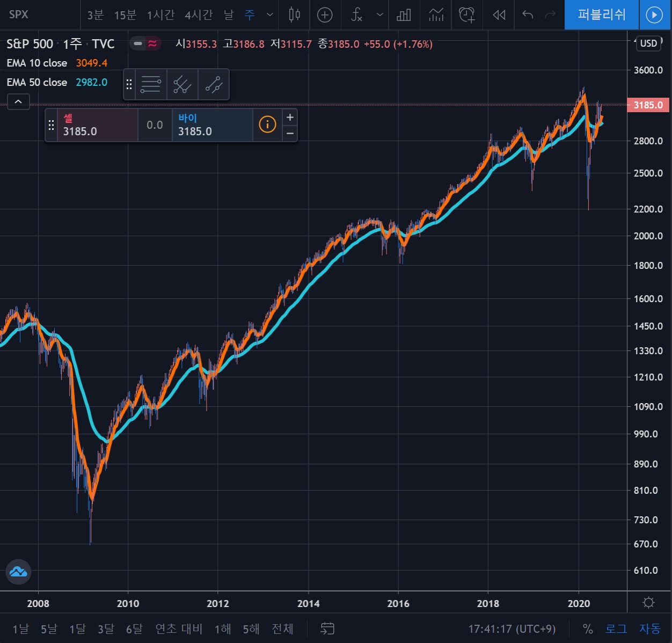Select the horizontal lines drawing tool
672x643 pixels.
[x=151, y=84]
